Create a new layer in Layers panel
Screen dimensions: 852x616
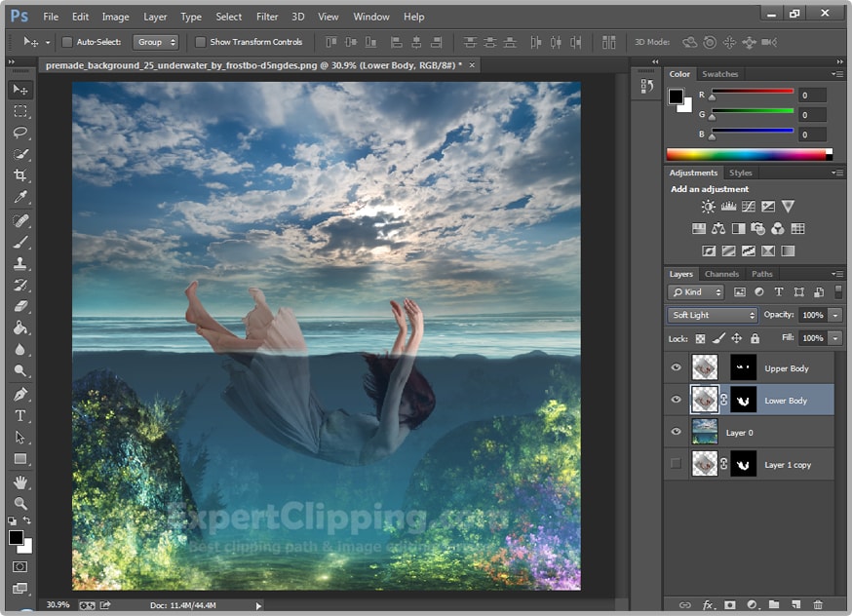[794, 604]
